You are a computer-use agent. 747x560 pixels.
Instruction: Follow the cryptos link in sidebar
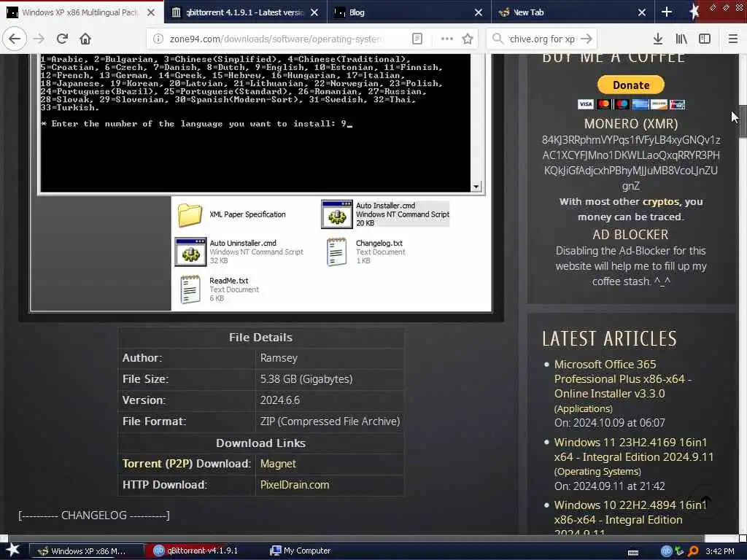click(x=661, y=201)
